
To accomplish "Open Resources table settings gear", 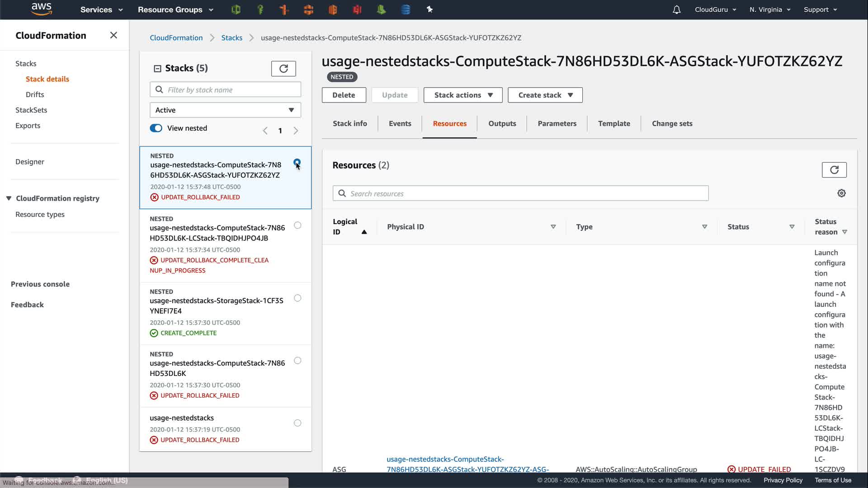I will 841,193.
